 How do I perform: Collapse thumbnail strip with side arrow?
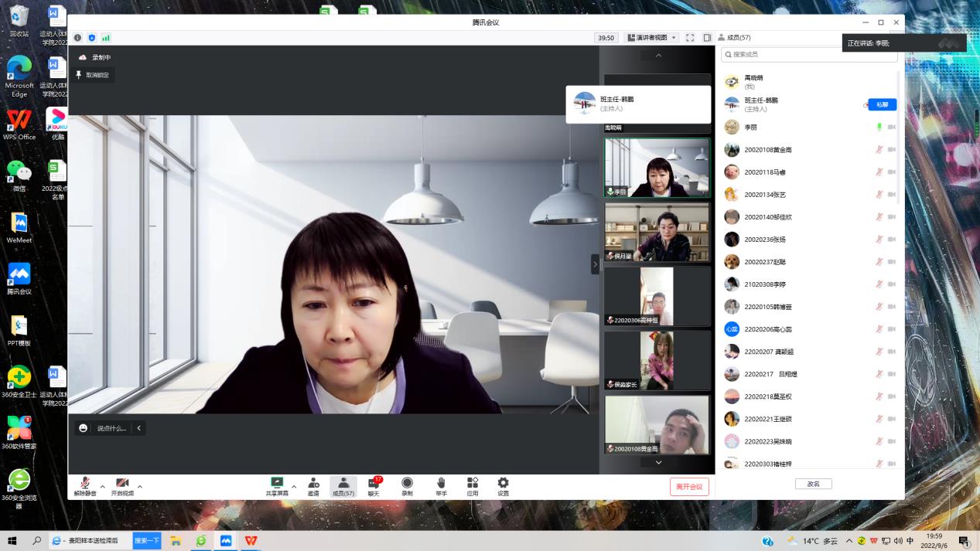595,264
